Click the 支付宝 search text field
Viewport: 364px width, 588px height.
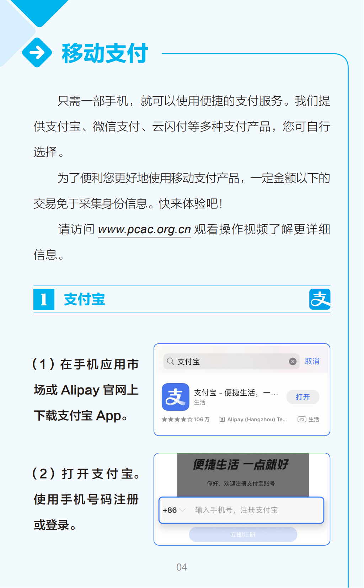point(231,362)
